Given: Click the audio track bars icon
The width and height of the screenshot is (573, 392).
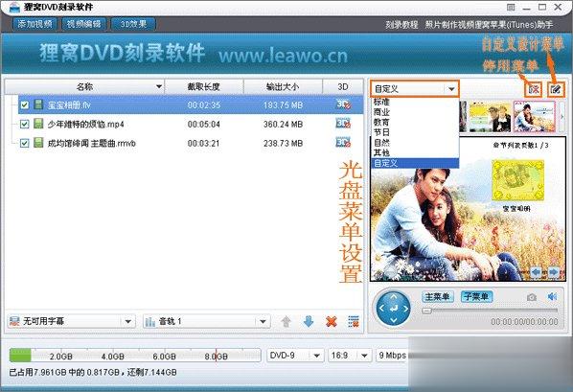Looking at the screenshot, I should click(x=150, y=322).
